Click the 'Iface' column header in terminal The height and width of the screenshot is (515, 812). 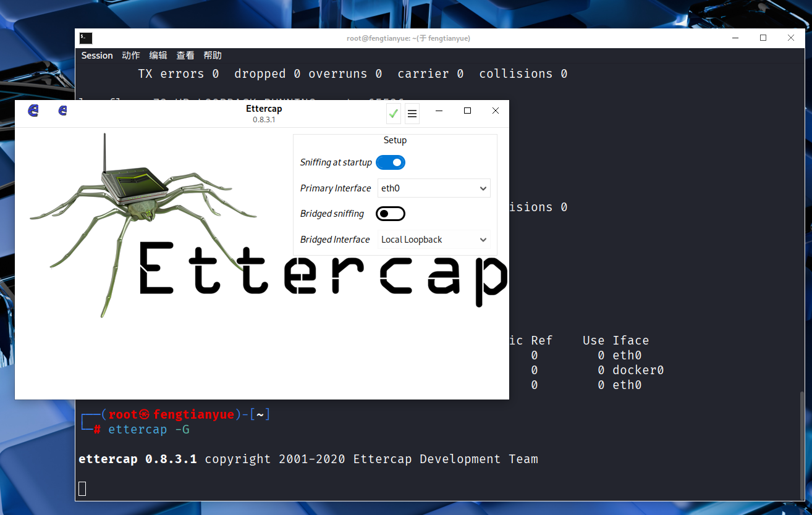(x=631, y=341)
